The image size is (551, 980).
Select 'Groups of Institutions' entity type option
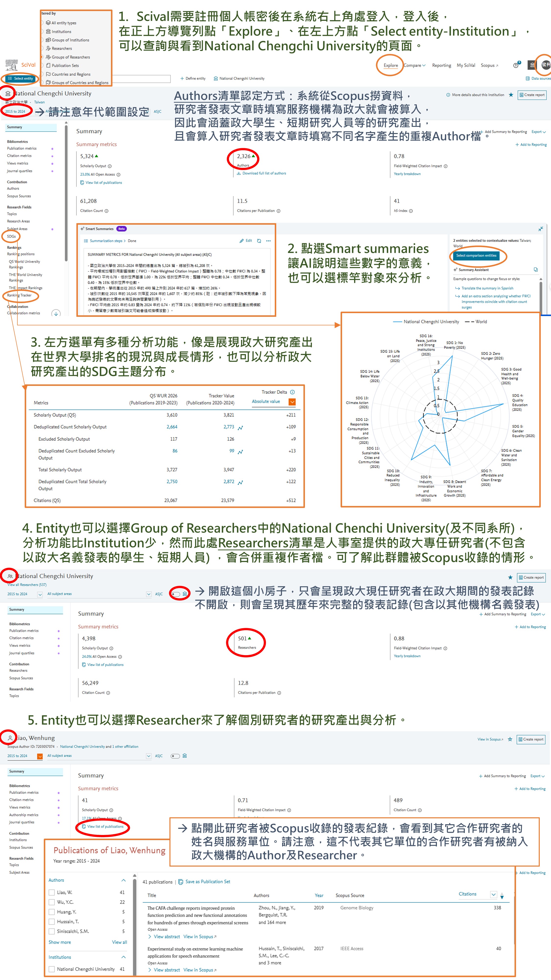click(68, 40)
